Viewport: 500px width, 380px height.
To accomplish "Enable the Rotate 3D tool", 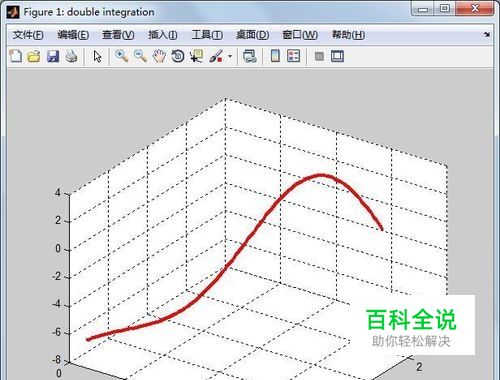I will pyautogui.click(x=178, y=56).
